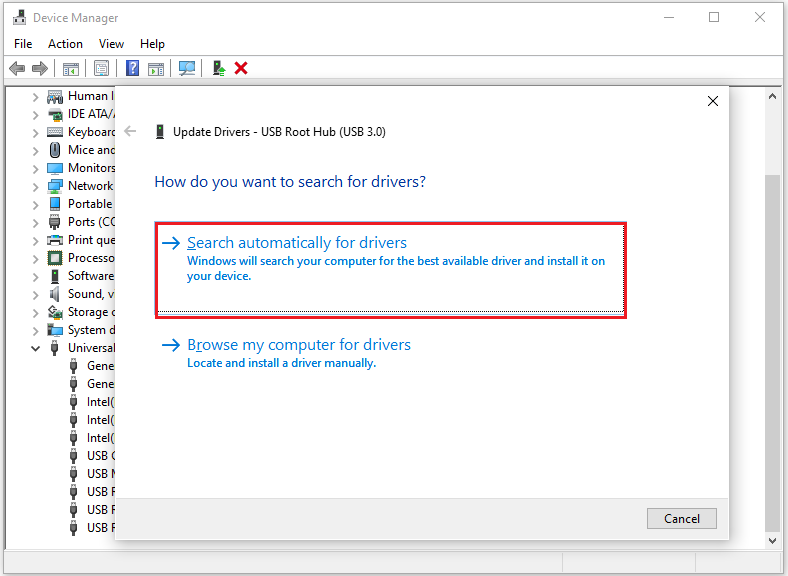The width and height of the screenshot is (788, 576).
Task: Scan for hardware changes monitor icon
Action: [x=187, y=68]
